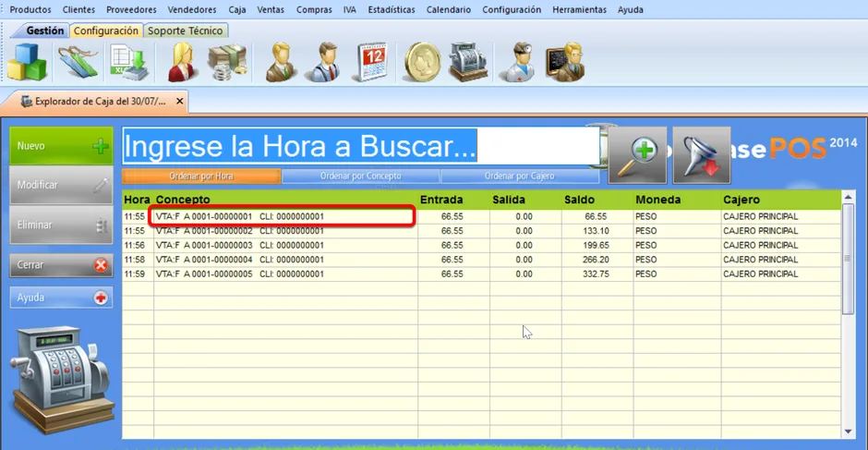Click the gold coin toolbar icon
Image resolution: width=868 pixels, height=450 pixels.
[x=422, y=62]
